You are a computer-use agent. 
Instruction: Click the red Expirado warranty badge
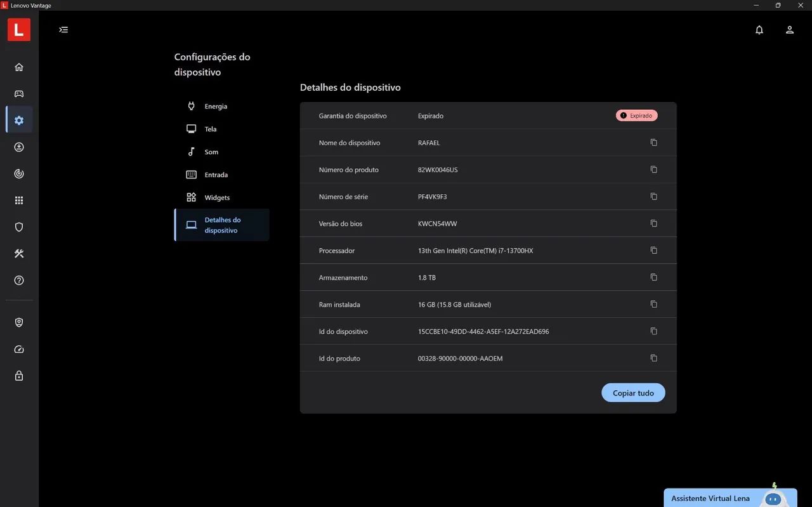pyautogui.click(x=637, y=115)
